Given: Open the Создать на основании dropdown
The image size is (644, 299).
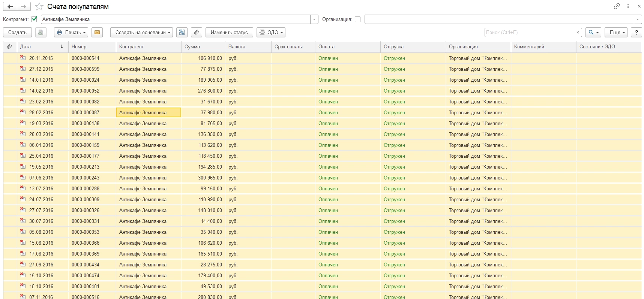Looking at the screenshot, I should coord(141,33).
